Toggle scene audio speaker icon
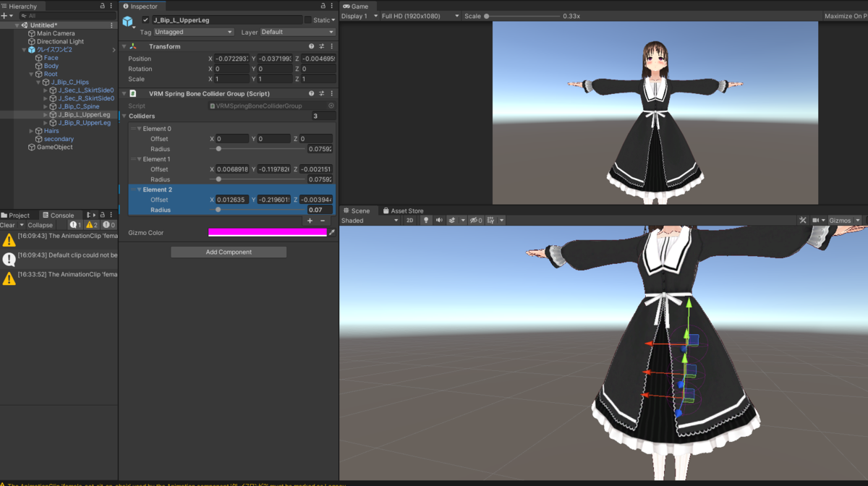 coord(439,221)
